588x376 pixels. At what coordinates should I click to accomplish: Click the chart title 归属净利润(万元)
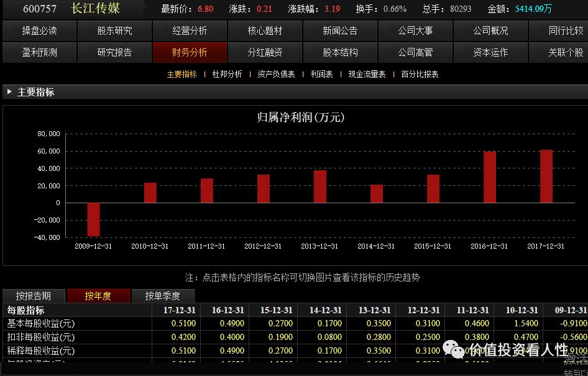point(301,117)
